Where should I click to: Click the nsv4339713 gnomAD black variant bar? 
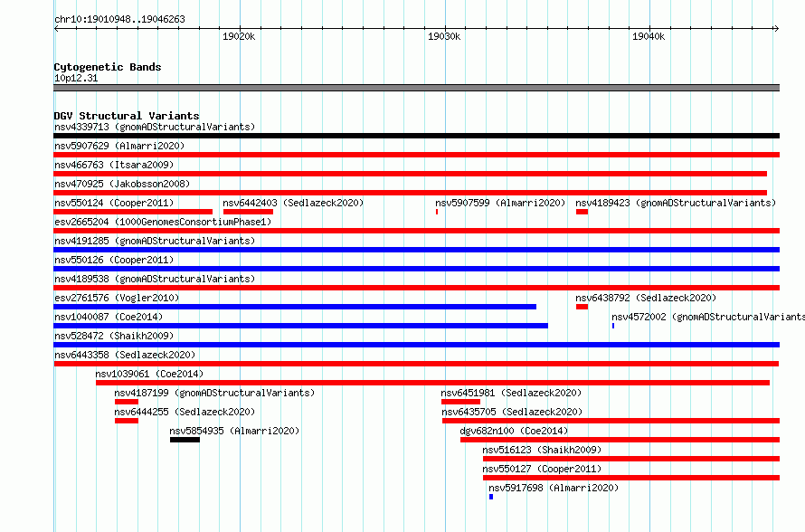point(416,136)
